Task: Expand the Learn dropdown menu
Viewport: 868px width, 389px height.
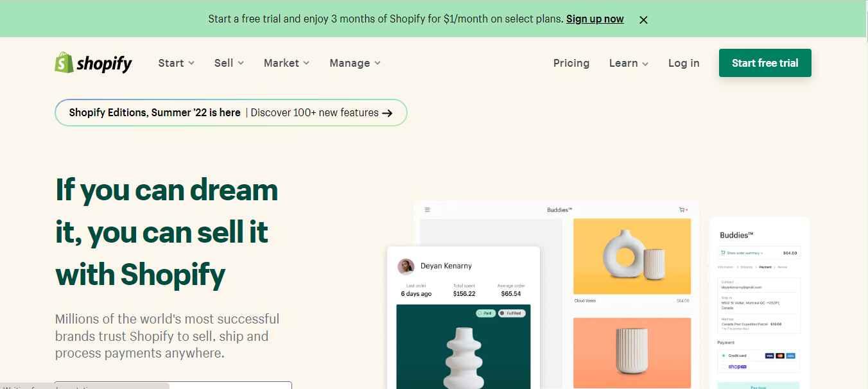Action: pyautogui.click(x=629, y=63)
